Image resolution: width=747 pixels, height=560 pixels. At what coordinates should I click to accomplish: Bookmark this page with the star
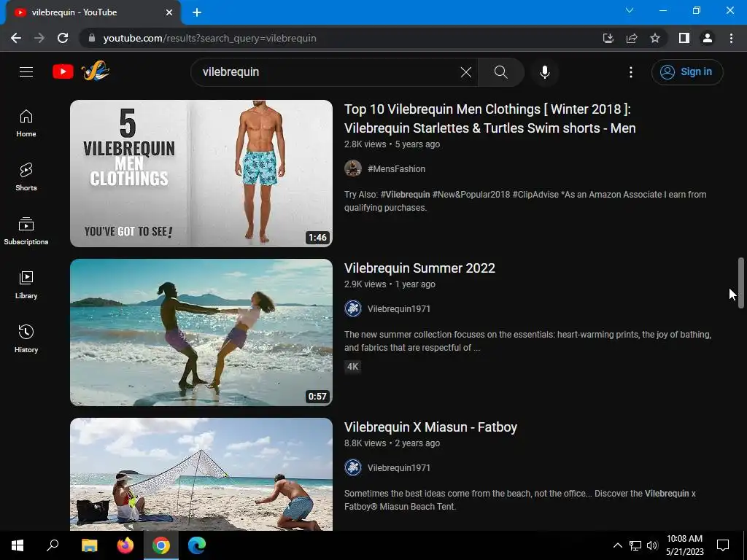[x=655, y=38]
